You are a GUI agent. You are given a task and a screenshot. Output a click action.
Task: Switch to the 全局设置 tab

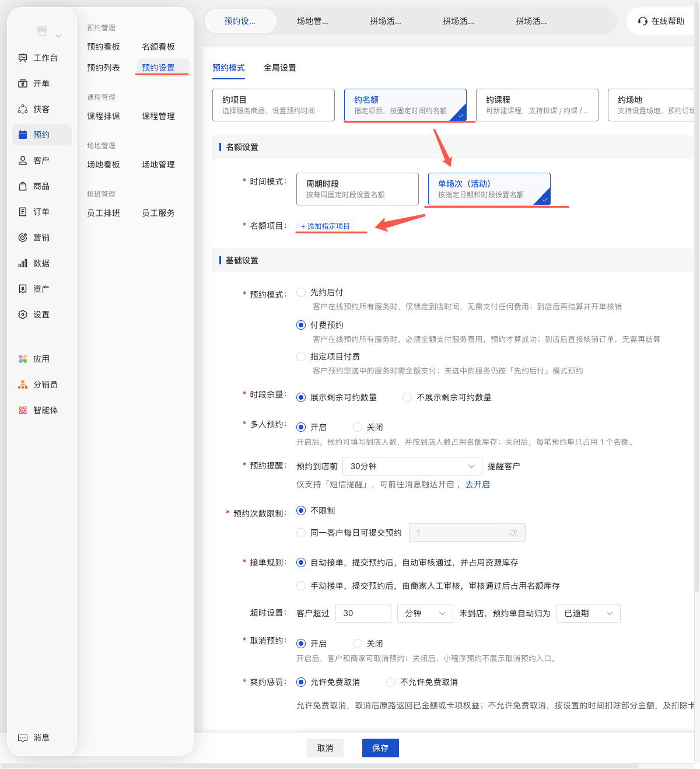[280, 68]
